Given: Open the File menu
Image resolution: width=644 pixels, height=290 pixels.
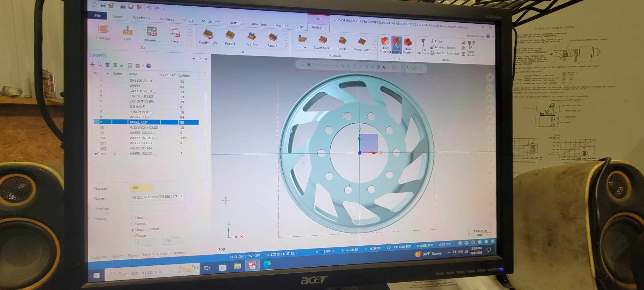Looking at the screenshot, I should tap(97, 15).
